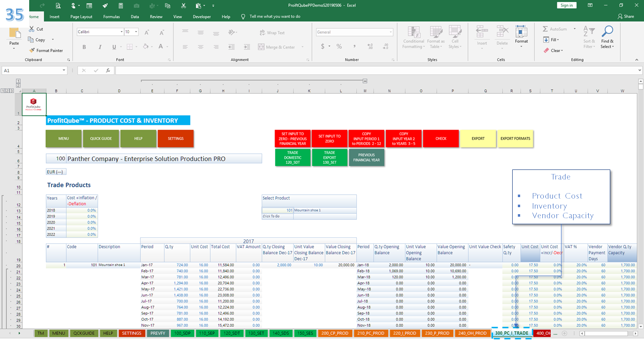Select the 200_CP_PROD sheet tab
The height and width of the screenshot is (362, 644).
click(335, 333)
